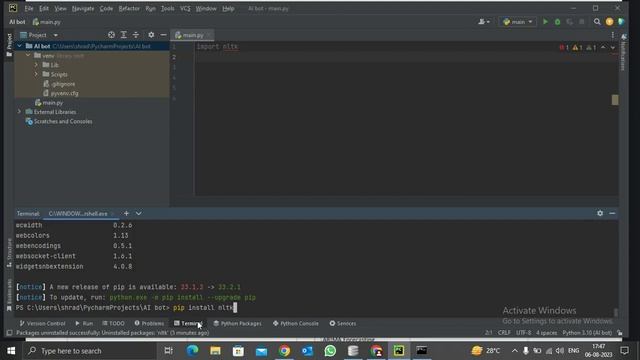This screenshot has height=360, width=640.
Task: Open the View menu
Action: pos(60,9)
